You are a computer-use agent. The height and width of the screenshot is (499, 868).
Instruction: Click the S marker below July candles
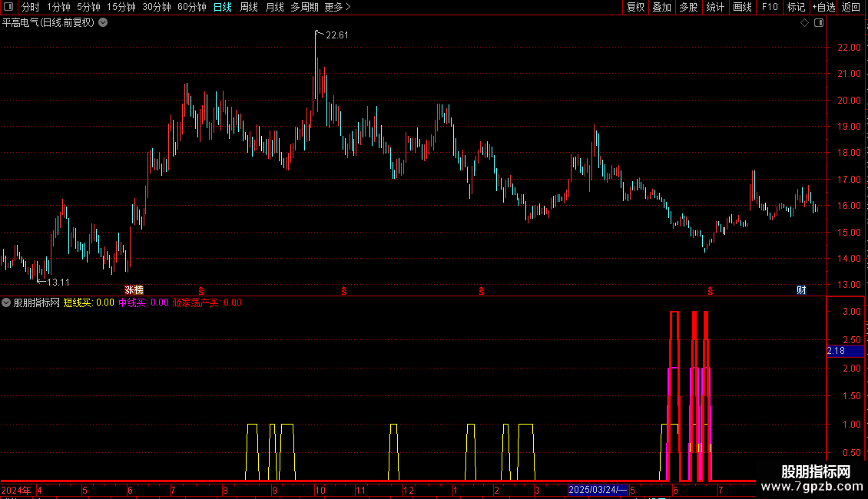201,291
